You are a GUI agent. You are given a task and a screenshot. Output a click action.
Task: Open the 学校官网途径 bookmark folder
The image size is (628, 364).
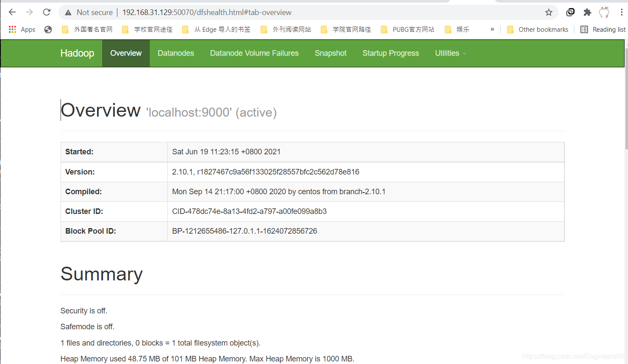coord(147,29)
